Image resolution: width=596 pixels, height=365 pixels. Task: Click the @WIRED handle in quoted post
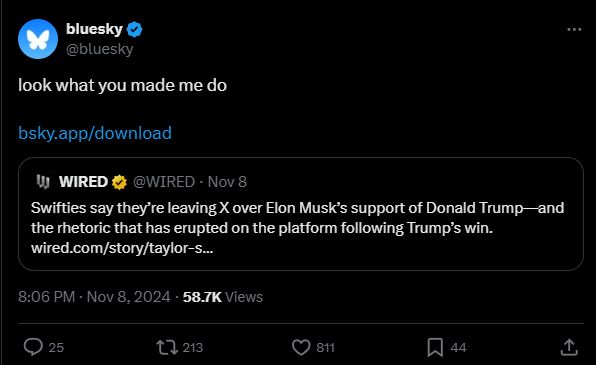[x=164, y=182]
